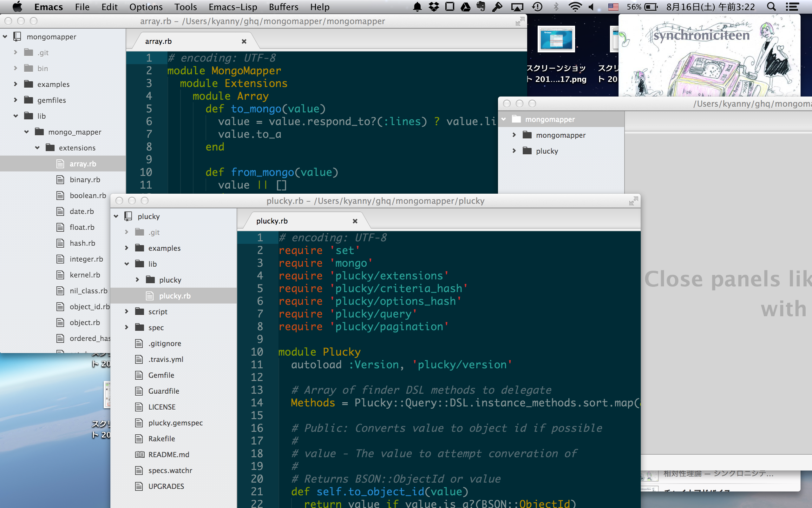This screenshot has height=508, width=812.
Task: Open .travis.yml in plucky tree
Action: (166, 359)
